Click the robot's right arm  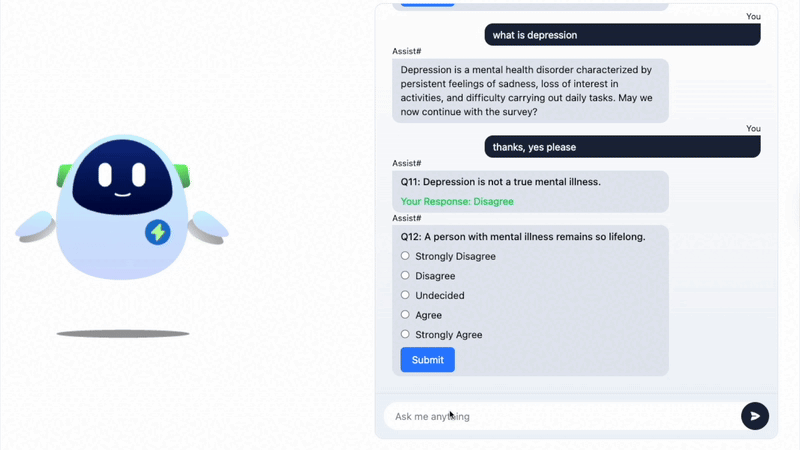coord(208,227)
